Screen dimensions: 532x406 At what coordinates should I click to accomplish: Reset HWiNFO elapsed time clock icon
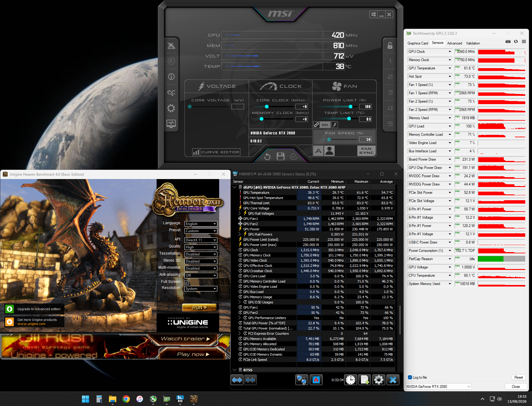click(351, 380)
